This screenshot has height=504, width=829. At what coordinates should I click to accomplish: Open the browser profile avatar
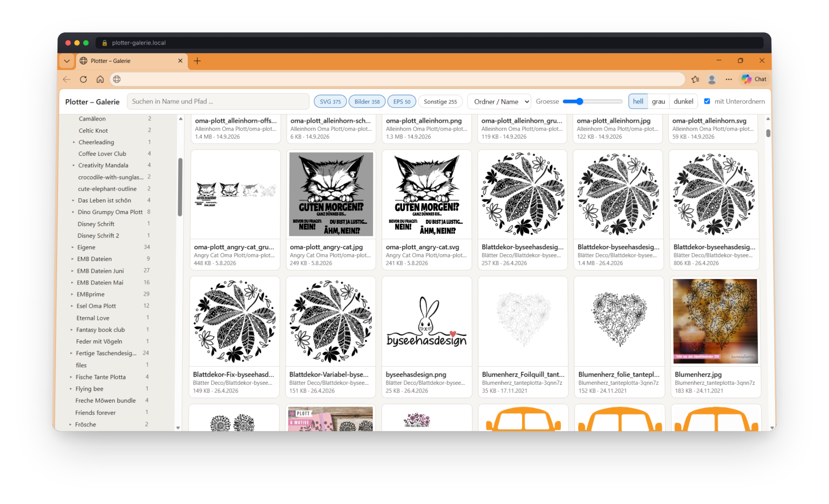712,79
